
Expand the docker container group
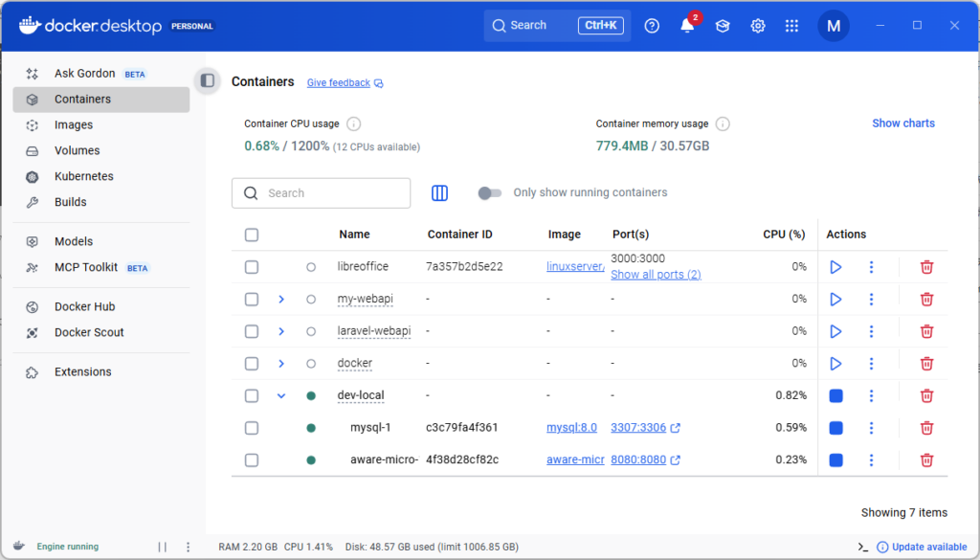[281, 364]
